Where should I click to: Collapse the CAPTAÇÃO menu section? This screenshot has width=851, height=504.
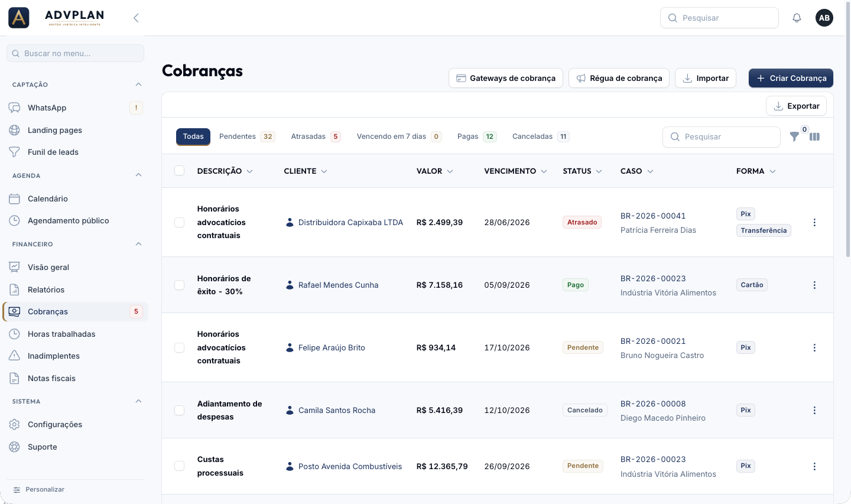[x=138, y=84]
